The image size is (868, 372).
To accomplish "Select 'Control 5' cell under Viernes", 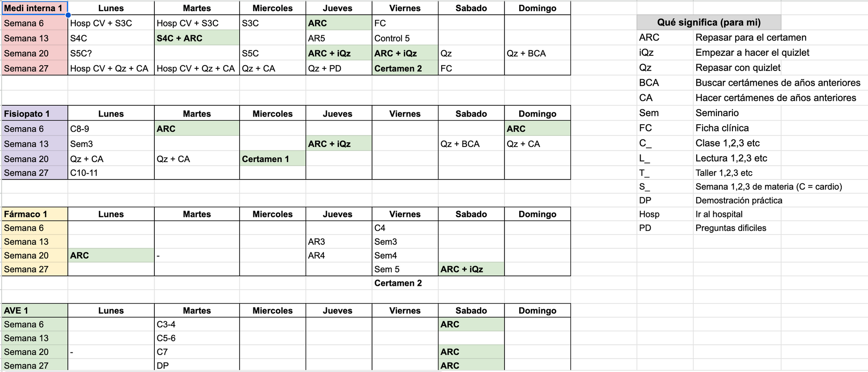I will click(x=405, y=38).
